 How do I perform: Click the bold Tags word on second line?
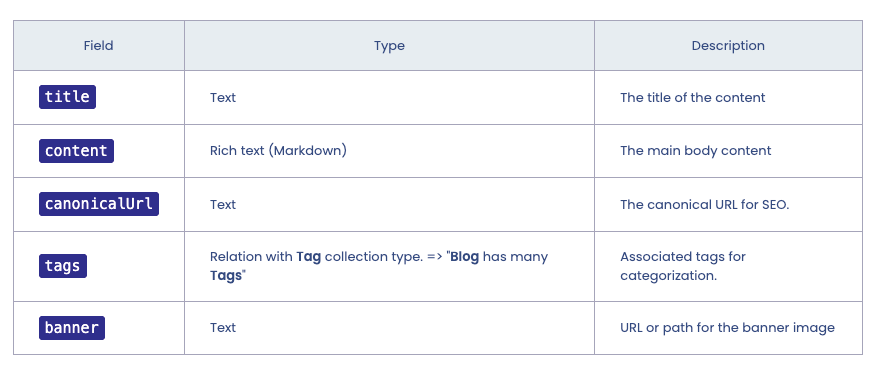point(226,275)
